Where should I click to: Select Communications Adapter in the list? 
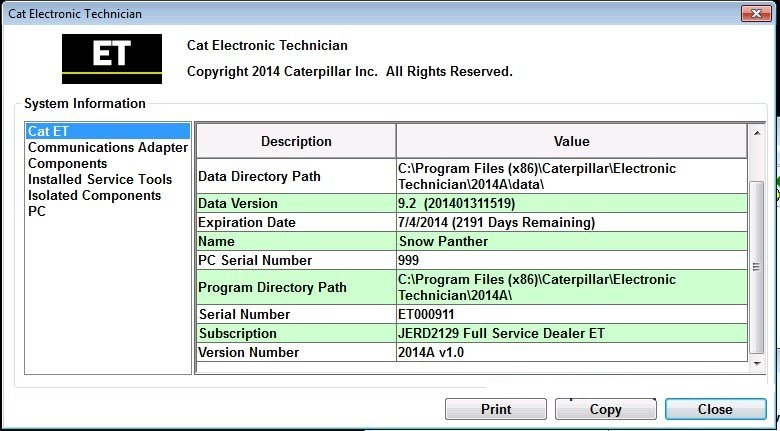click(108, 148)
